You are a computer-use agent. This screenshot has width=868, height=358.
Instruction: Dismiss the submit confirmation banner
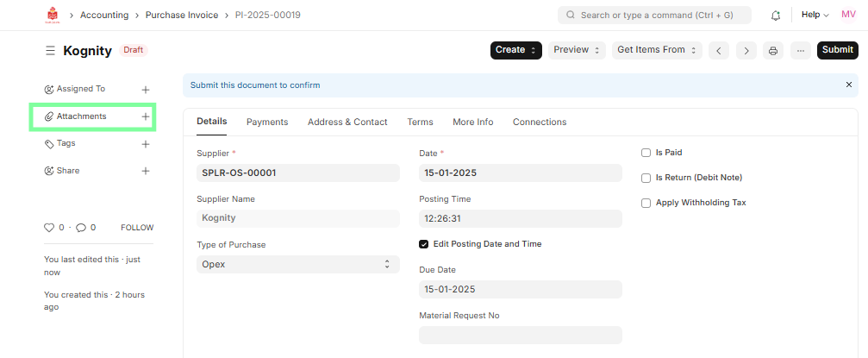[x=848, y=85]
